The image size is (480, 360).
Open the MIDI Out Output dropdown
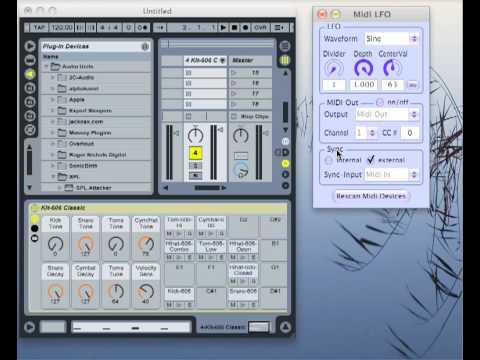click(387, 115)
